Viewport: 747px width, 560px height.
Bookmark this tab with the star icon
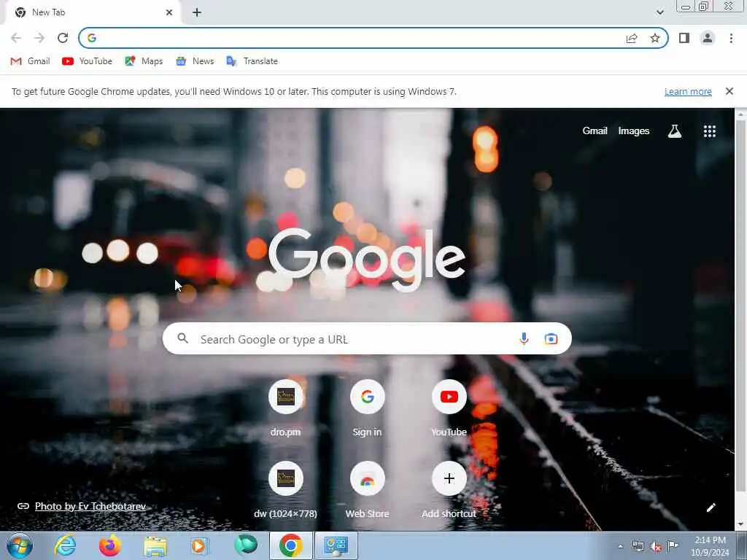point(655,38)
